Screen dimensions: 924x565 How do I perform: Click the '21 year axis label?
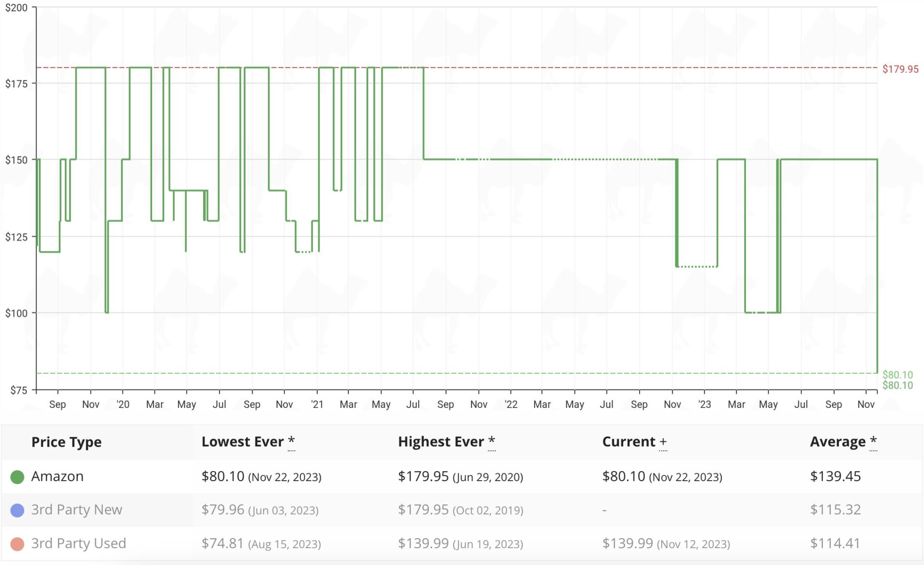pos(317,405)
